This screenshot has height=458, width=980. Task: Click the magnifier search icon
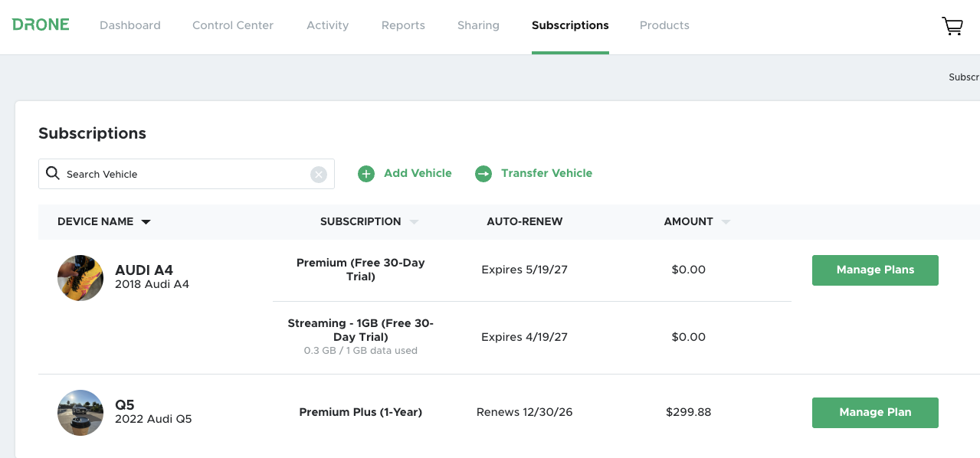(x=53, y=173)
